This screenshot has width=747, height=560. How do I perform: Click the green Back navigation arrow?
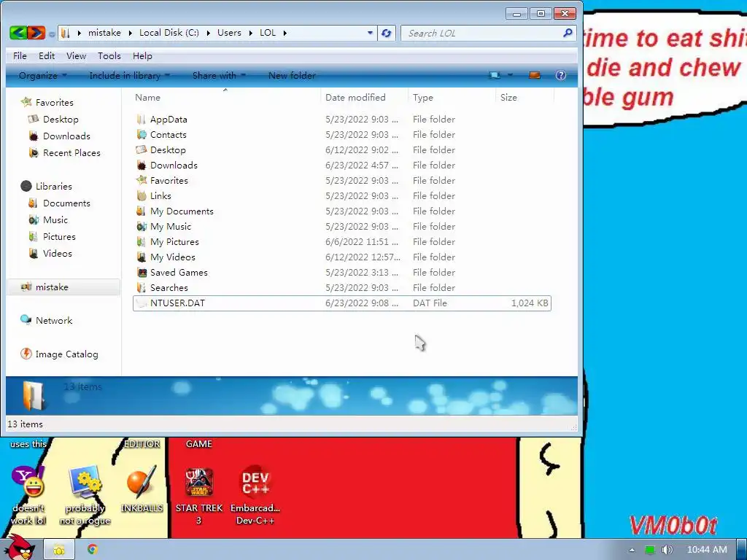click(x=18, y=33)
